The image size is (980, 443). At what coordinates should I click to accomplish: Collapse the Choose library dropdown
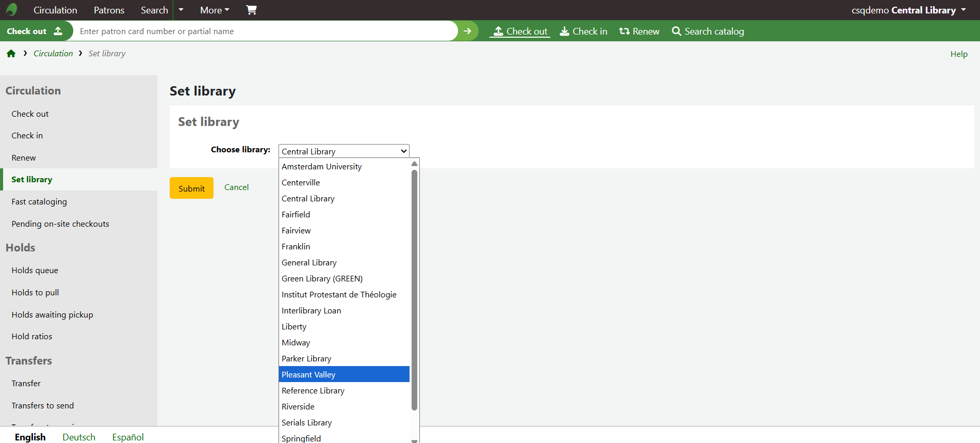[x=344, y=151]
